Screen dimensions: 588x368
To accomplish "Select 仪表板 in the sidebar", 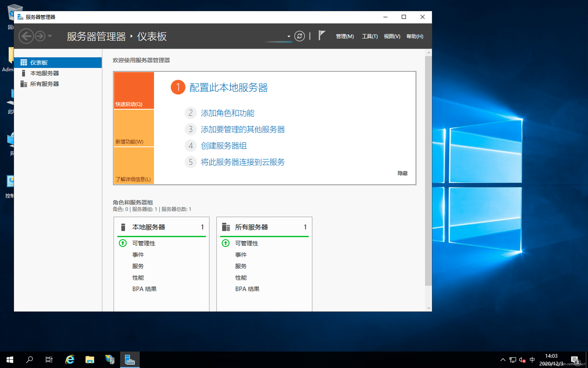I will click(58, 63).
